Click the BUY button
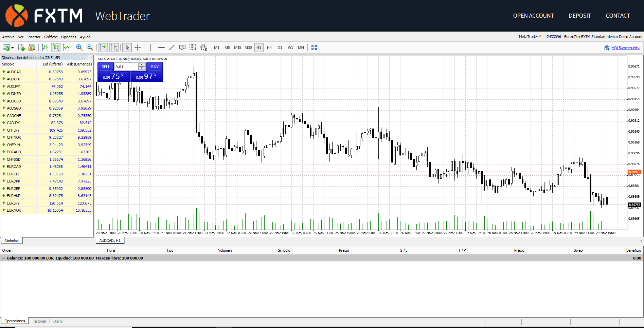The height and width of the screenshot is (328, 644). point(155,67)
